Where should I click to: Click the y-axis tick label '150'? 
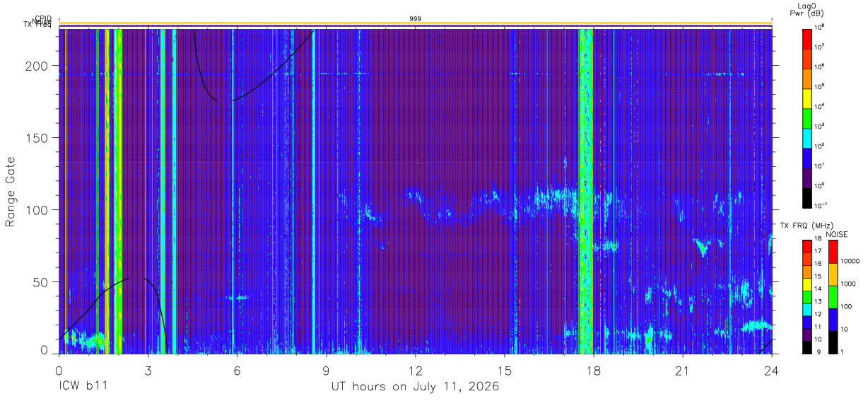click(x=36, y=138)
